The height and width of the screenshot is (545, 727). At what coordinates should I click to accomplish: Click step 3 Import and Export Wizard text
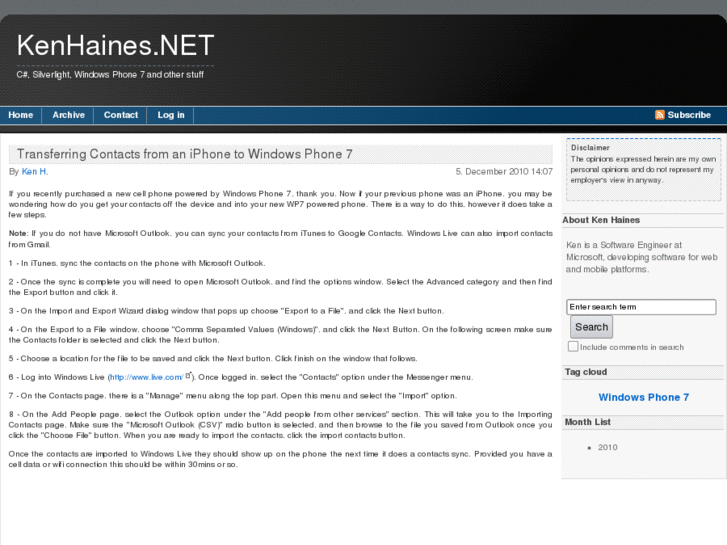coord(226,311)
